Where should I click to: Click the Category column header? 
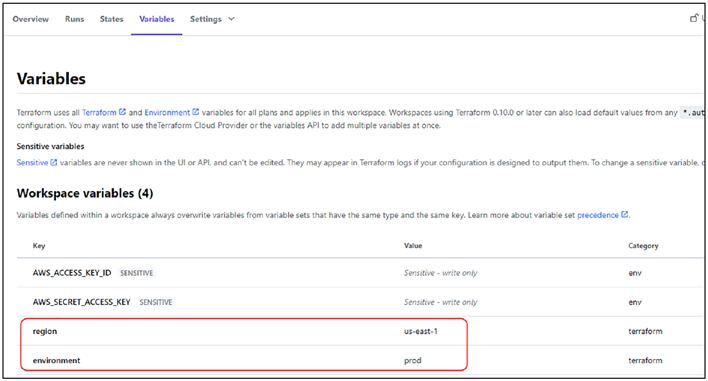pyautogui.click(x=643, y=246)
